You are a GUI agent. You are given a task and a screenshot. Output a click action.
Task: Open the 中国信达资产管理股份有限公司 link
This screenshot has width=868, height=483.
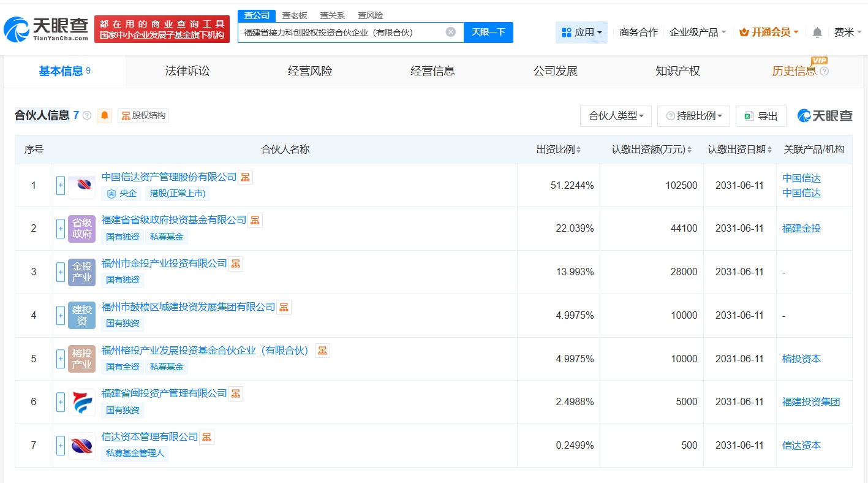pyautogui.click(x=169, y=177)
